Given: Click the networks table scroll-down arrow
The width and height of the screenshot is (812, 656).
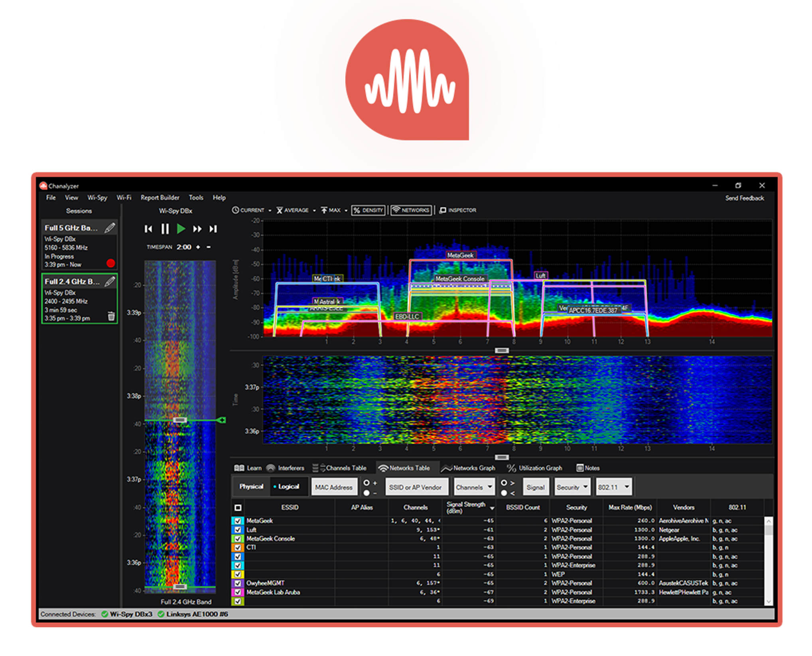Looking at the screenshot, I should coord(769,601).
